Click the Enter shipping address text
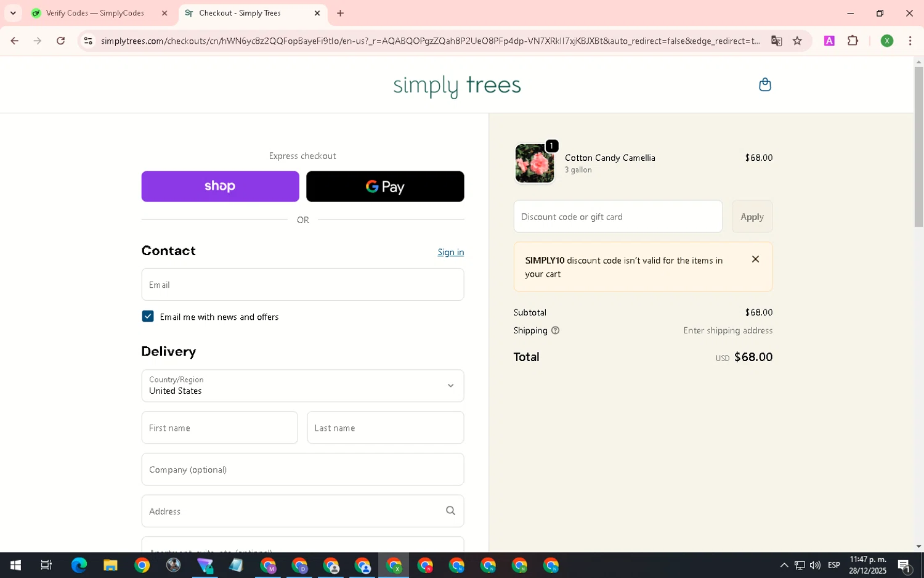Screen dimensions: 924x578 727,330
